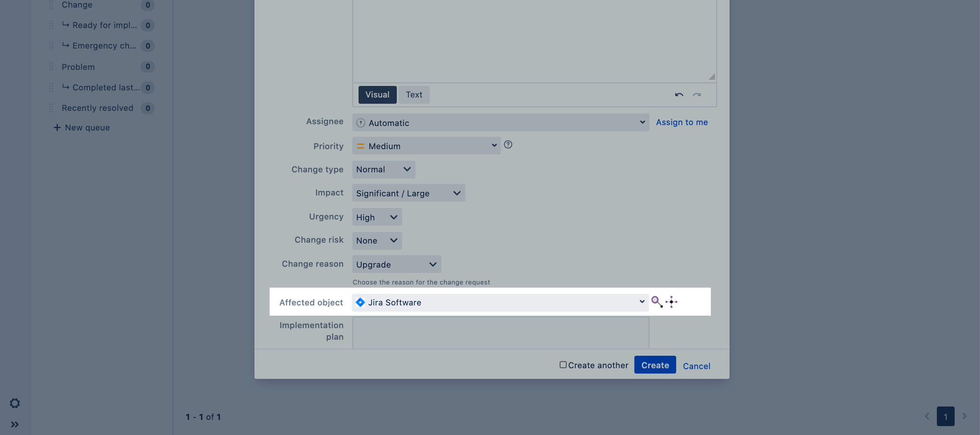Switch to the Text editor tab
Screen dimensions: 980x435
click(x=414, y=95)
